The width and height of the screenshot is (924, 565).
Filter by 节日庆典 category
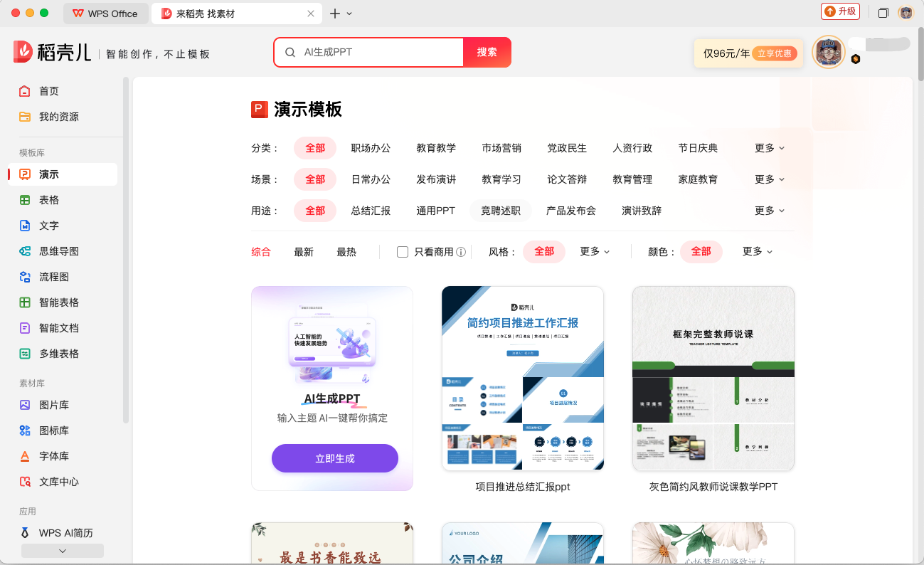click(698, 148)
